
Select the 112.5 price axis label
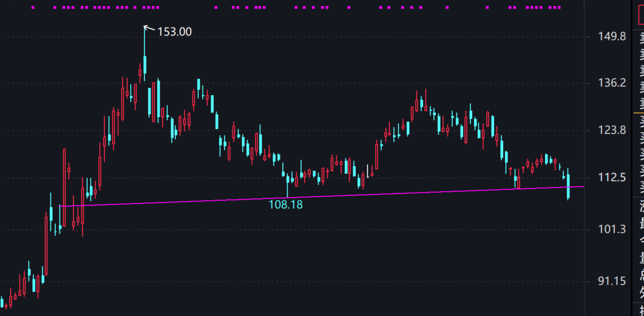[612, 178]
